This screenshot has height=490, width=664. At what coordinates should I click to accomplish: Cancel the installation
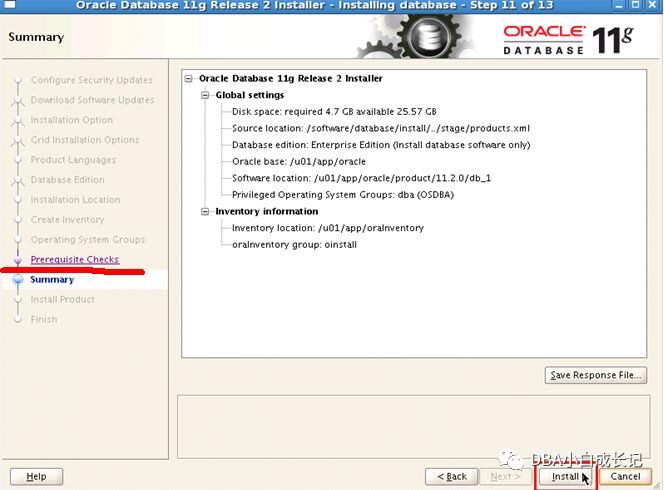pyautogui.click(x=625, y=476)
